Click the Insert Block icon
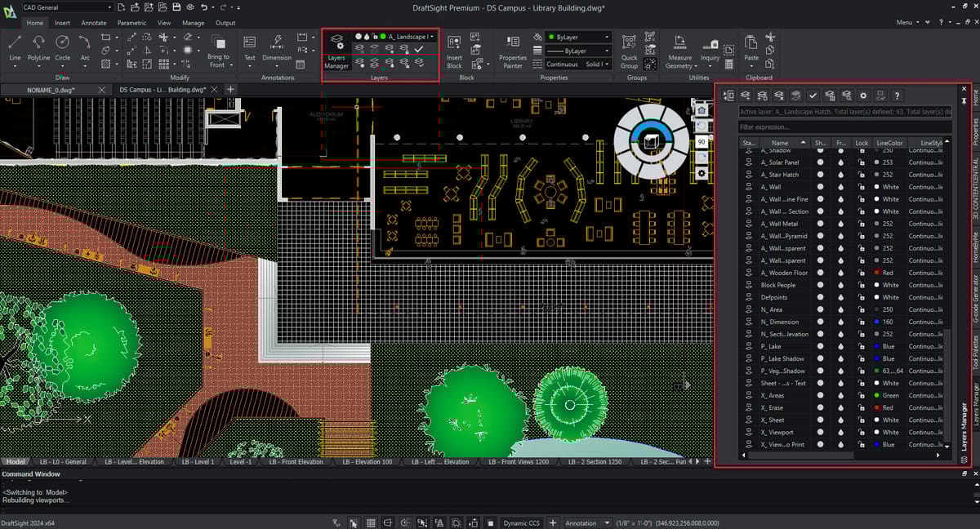The height and width of the screenshot is (529, 980). [454, 49]
